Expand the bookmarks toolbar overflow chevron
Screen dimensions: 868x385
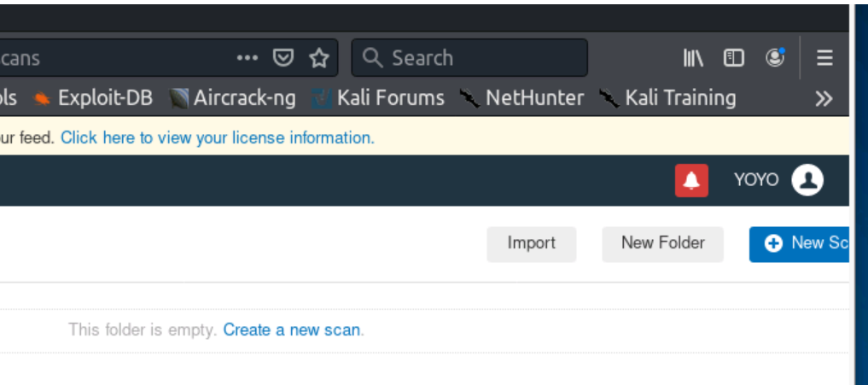pos(824,99)
